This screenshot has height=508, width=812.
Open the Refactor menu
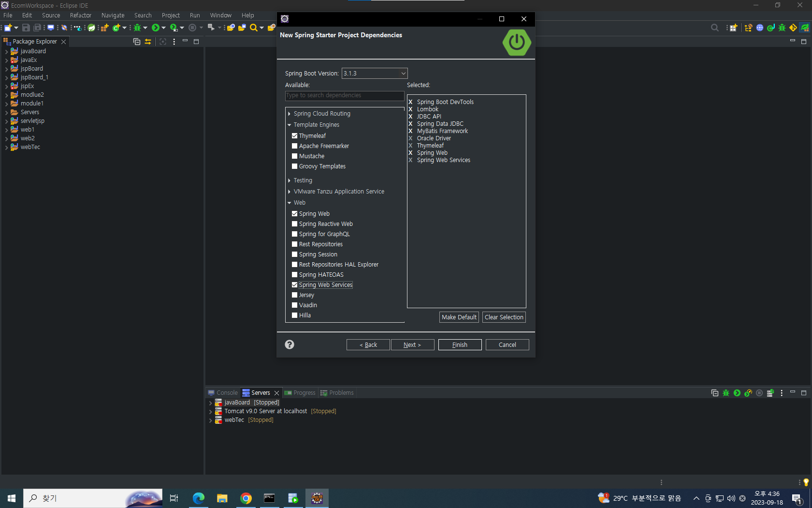pos(80,15)
